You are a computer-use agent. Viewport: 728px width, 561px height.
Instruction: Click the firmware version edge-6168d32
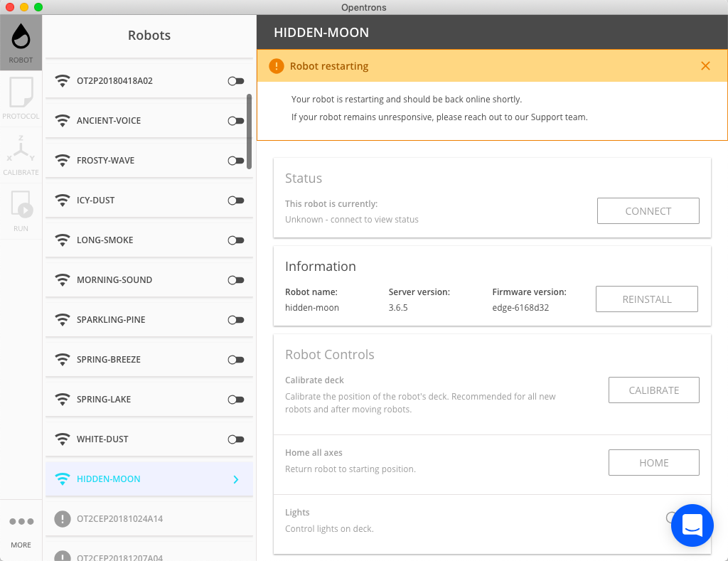(520, 307)
